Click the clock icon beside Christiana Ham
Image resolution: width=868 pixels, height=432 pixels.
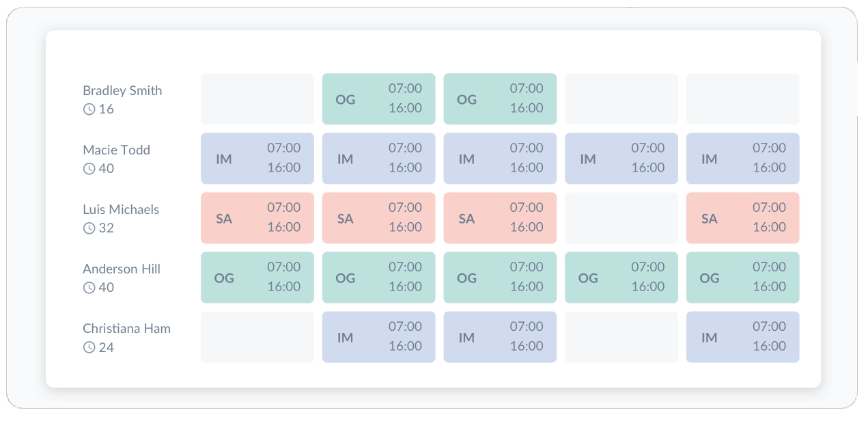point(88,347)
